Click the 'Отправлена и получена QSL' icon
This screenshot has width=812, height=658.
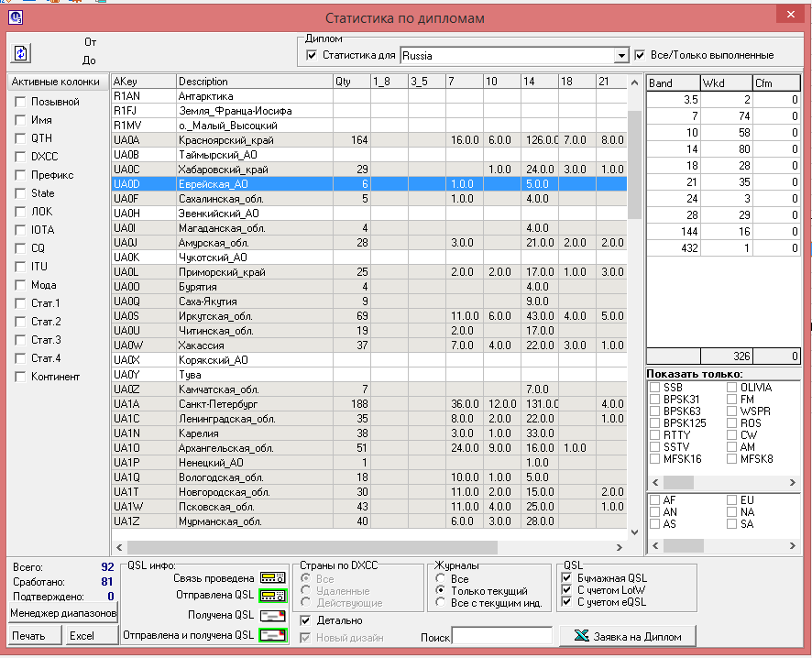[272, 634]
